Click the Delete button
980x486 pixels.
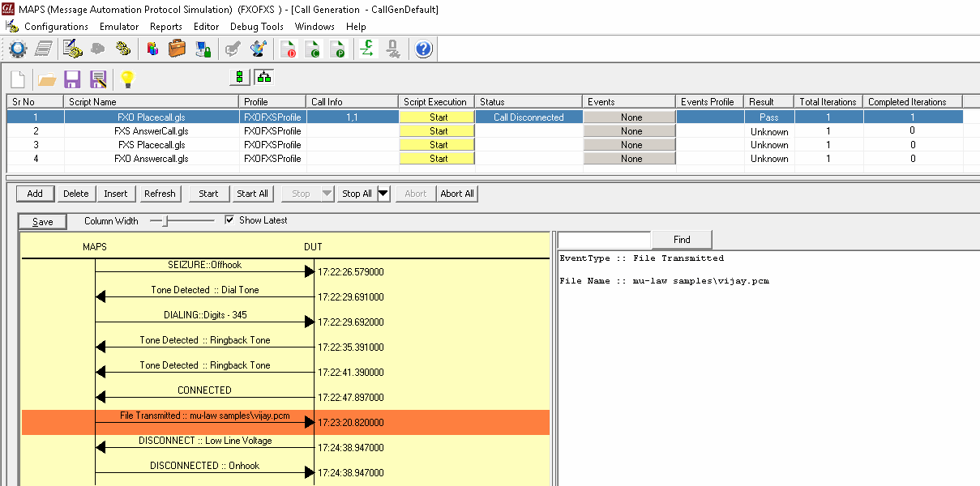[x=76, y=194]
